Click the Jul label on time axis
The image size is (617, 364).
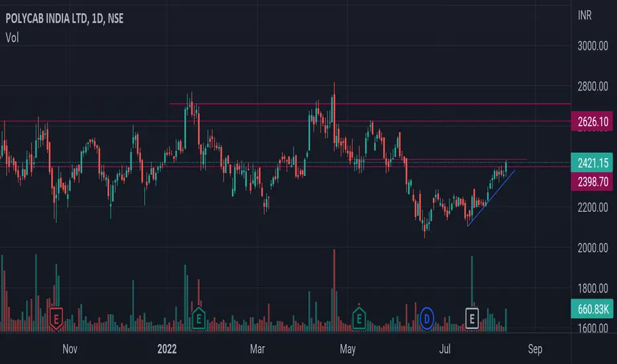[445, 349]
